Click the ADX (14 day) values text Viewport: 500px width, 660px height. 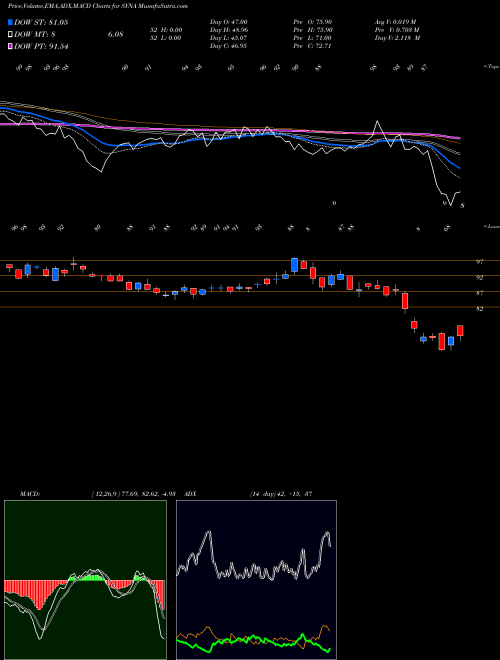(x=281, y=494)
